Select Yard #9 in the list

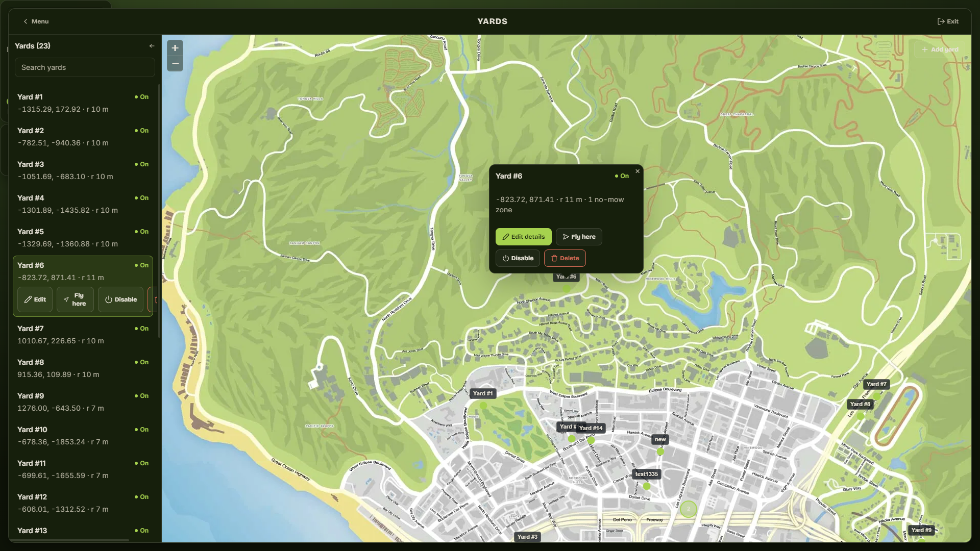pyautogui.click(x=83, y=402)
